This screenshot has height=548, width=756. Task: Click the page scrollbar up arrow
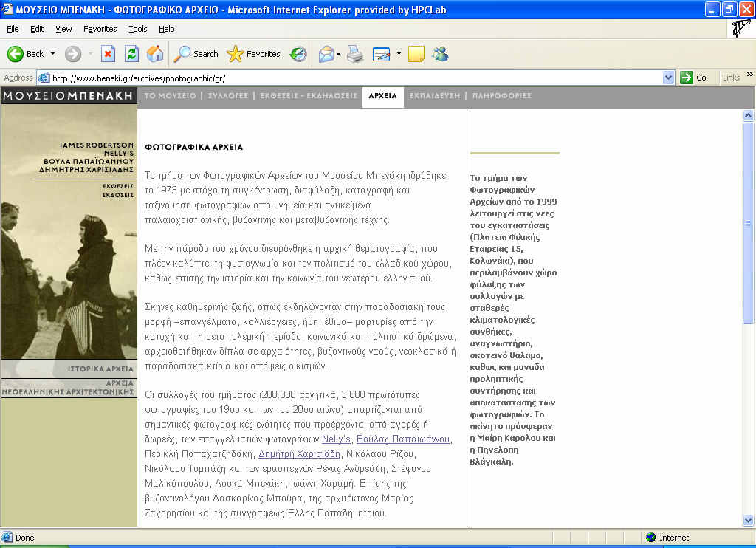tap(749, 115)
